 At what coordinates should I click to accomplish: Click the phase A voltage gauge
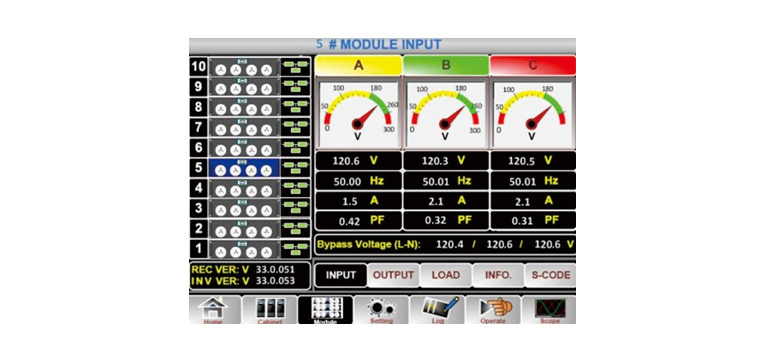click(x=358, y=114)
